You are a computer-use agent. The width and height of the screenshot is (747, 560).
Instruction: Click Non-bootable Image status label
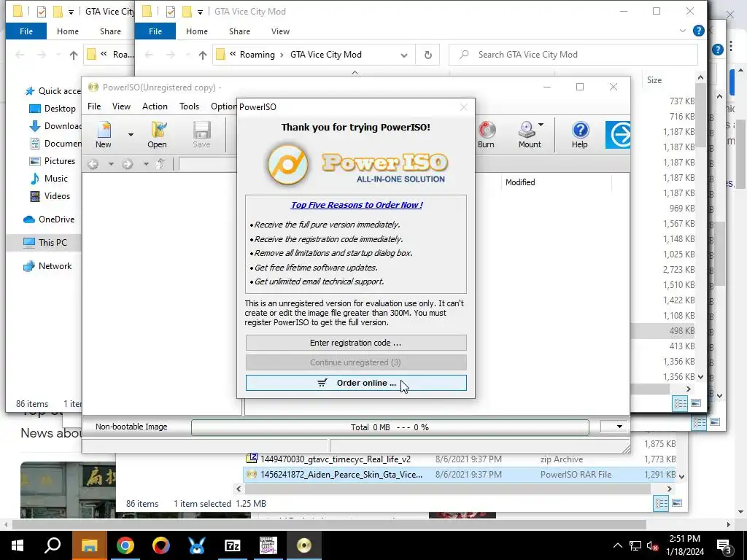pos(131,427)
